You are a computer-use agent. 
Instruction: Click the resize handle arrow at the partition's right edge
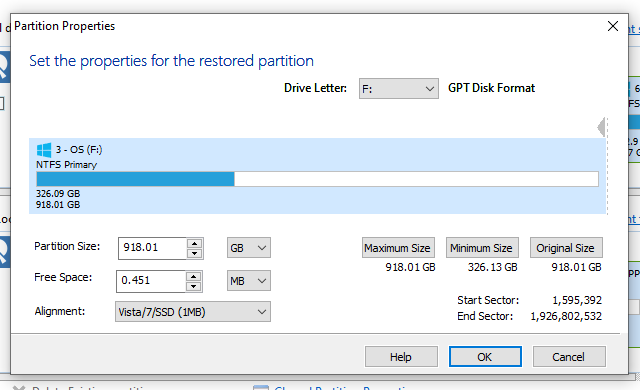point(601,127)
